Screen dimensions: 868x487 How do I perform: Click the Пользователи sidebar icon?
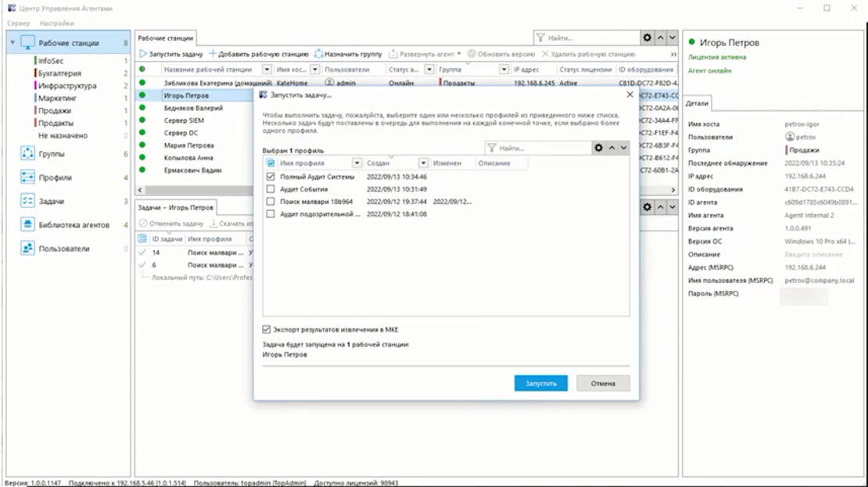[x=27, y=249]
